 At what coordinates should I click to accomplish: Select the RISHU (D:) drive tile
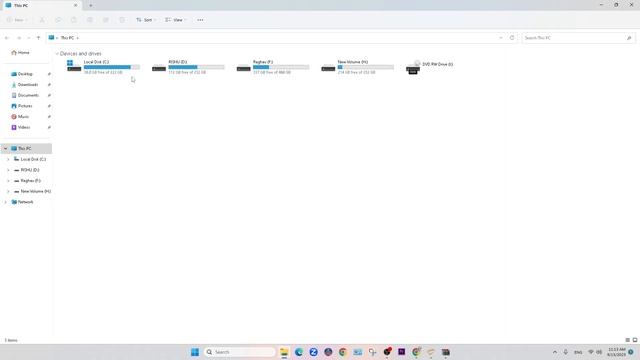coord(188,67)
